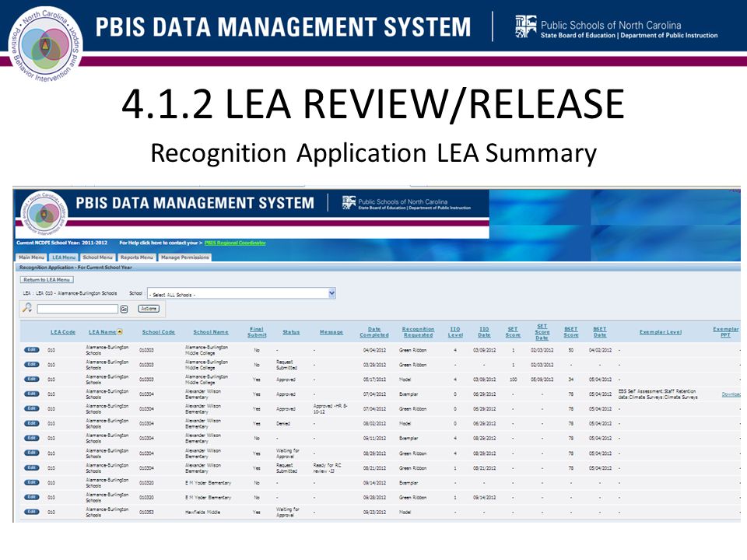Click Return to LEA Menu button
Screen dimensions: 747x560
click(47, 279)
